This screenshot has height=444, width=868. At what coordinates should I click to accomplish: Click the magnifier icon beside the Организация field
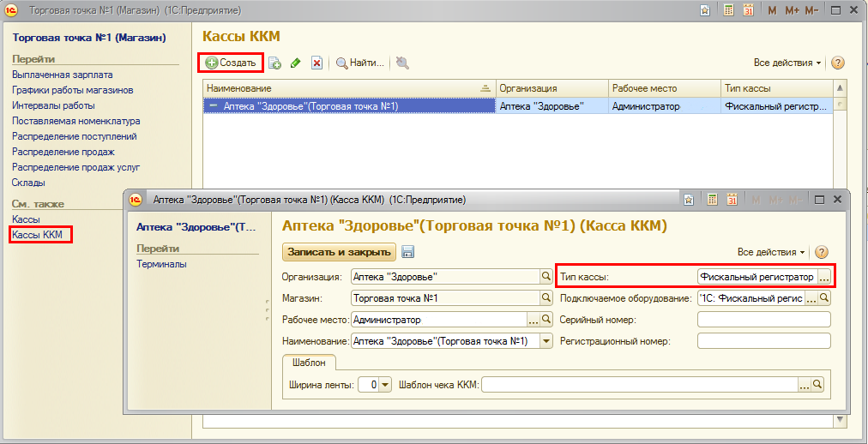[546, 277]
